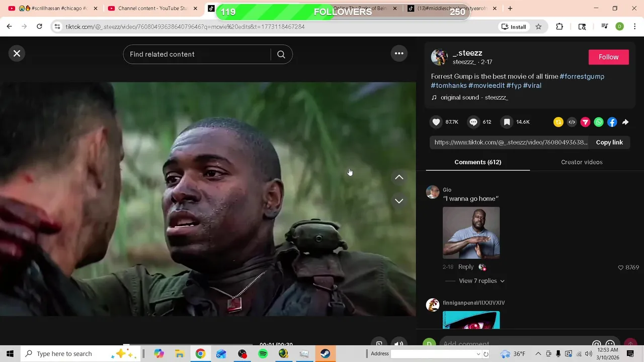Click the Windows Start button
The height and width of the screenshot is (362, 644).
click(x=10, y=353)
